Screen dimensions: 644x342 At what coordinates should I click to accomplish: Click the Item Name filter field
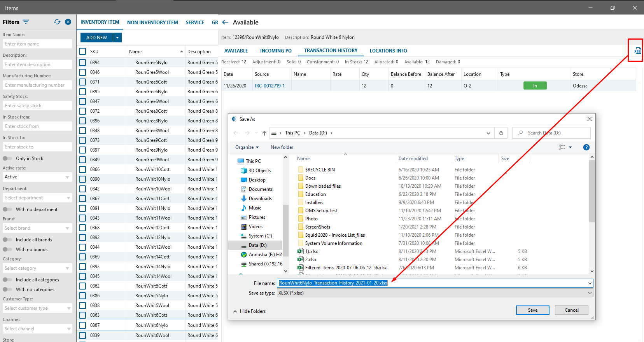(x=37, y=44)
